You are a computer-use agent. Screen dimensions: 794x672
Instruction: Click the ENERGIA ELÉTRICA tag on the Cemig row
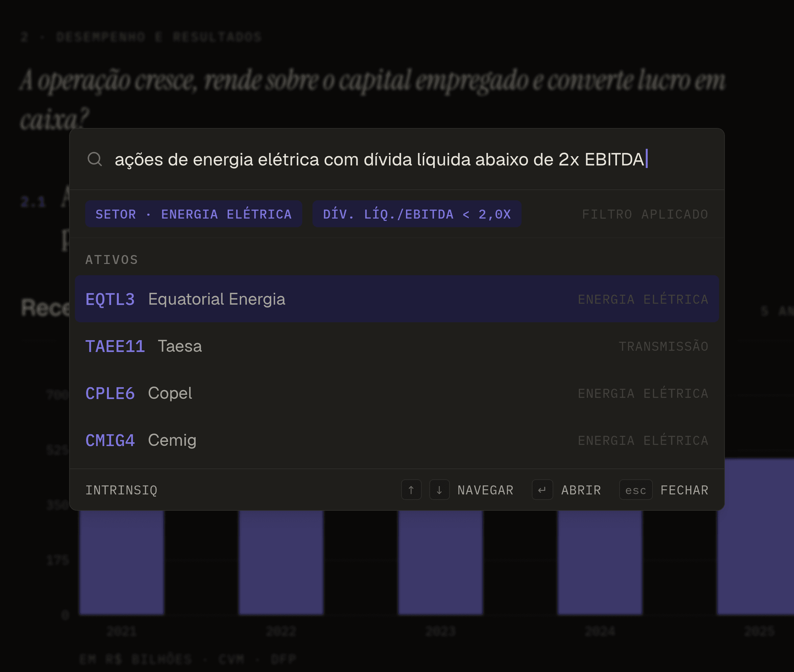tap(643, 440)
